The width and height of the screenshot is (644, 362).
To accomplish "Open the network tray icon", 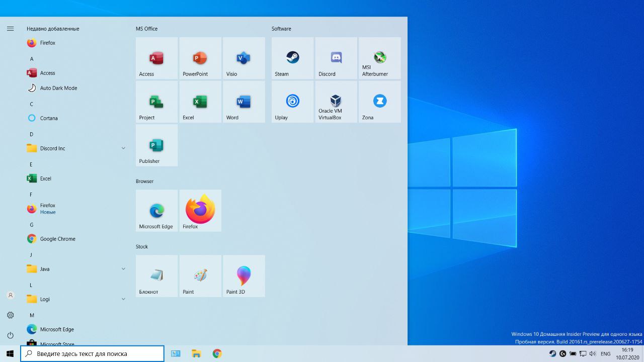I will (583, 353).
